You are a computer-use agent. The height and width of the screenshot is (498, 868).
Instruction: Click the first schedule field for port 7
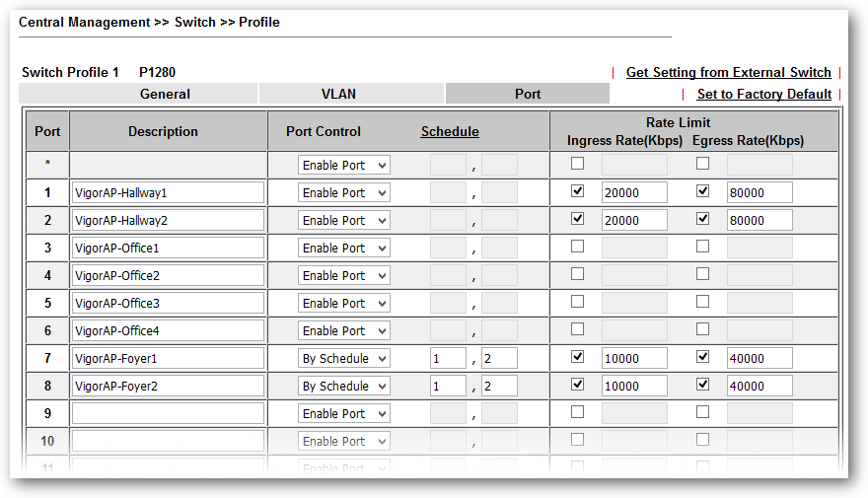coord(448,359)
